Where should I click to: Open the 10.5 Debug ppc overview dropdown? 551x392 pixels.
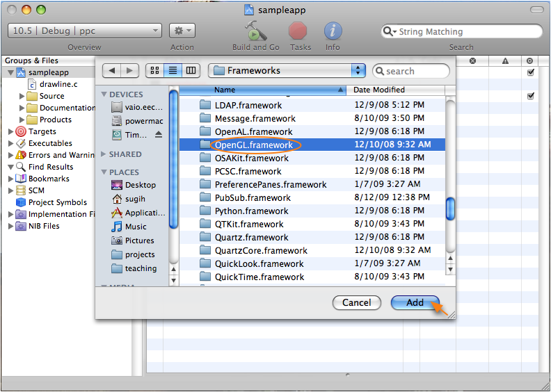[85, 31]
